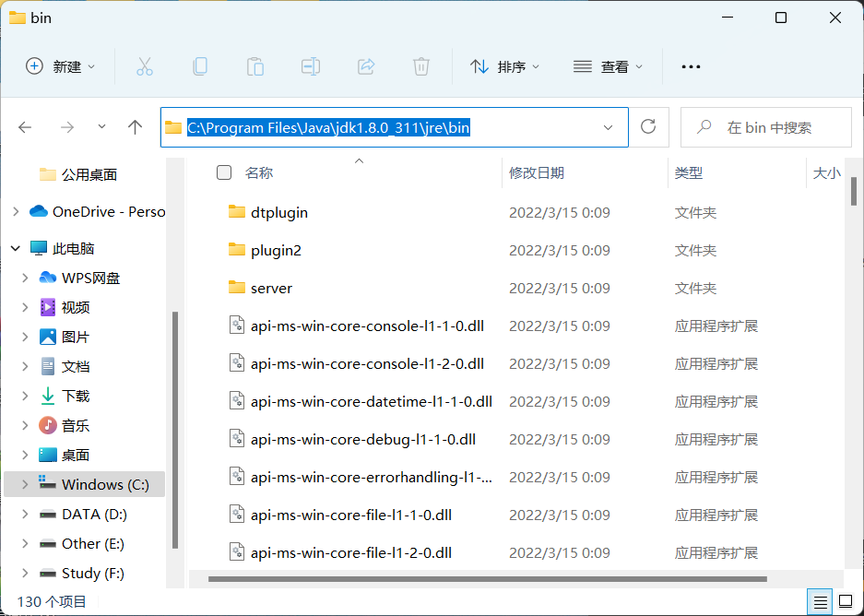Toggle the select-all checkbox beside 名称
864x616 pixels.
[x=222, y=172]
